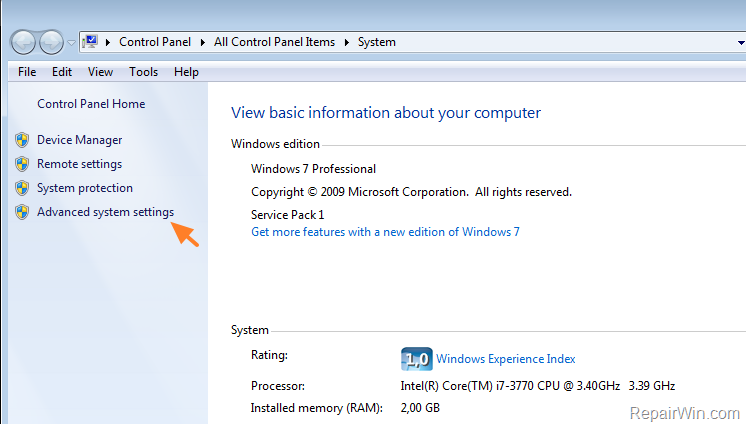Open Remote settings link

pyautogui.click(x=79, y=164)
